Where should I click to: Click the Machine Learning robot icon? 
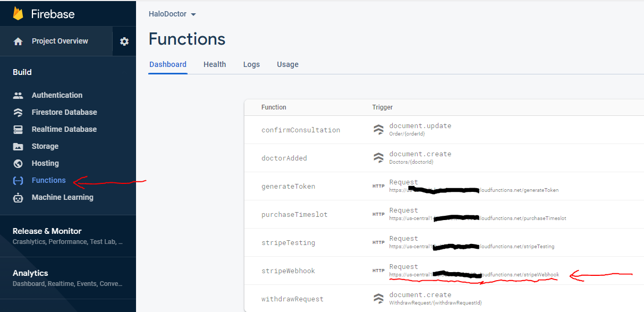18,198
